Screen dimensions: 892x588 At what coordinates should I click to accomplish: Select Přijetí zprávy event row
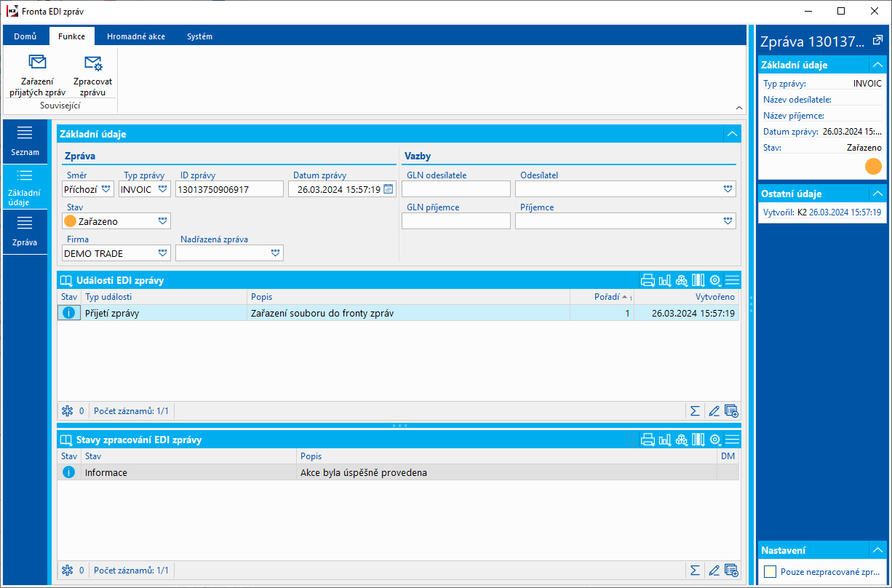click(x=398, y=313)
